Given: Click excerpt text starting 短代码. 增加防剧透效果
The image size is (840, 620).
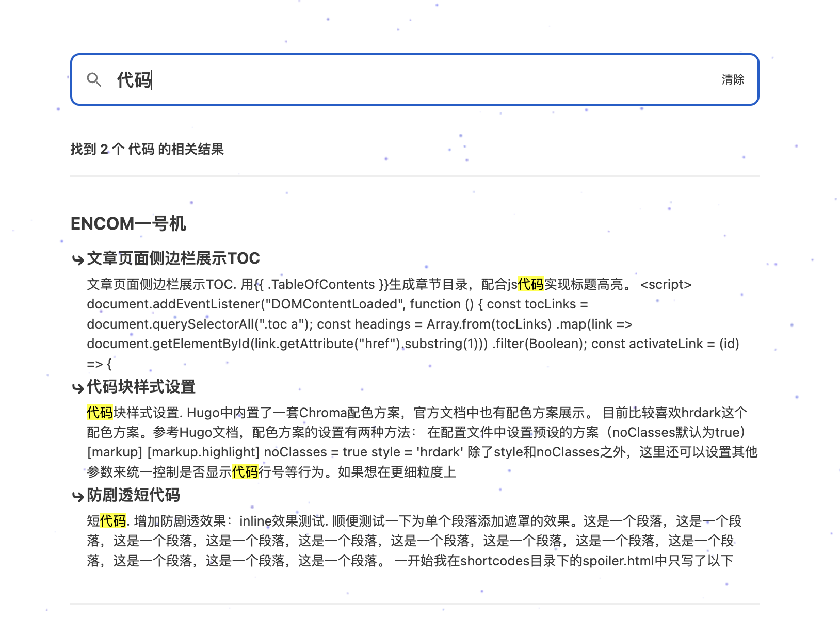Looking at the screenshot, I should pyautogui.click(x=414, y=541).
